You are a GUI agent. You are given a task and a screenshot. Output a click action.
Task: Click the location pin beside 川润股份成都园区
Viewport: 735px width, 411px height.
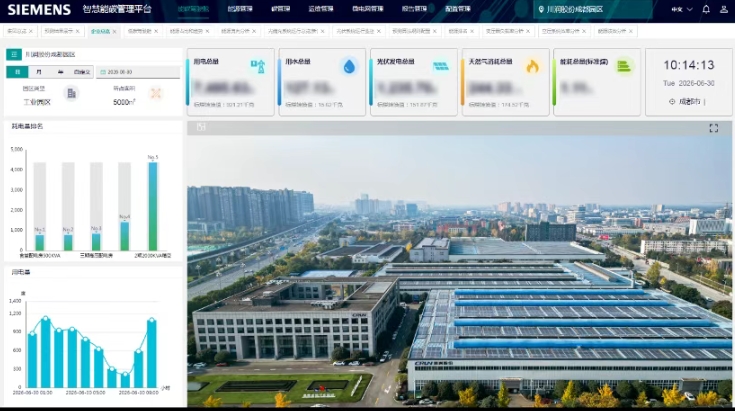click(x=541, y=9)
